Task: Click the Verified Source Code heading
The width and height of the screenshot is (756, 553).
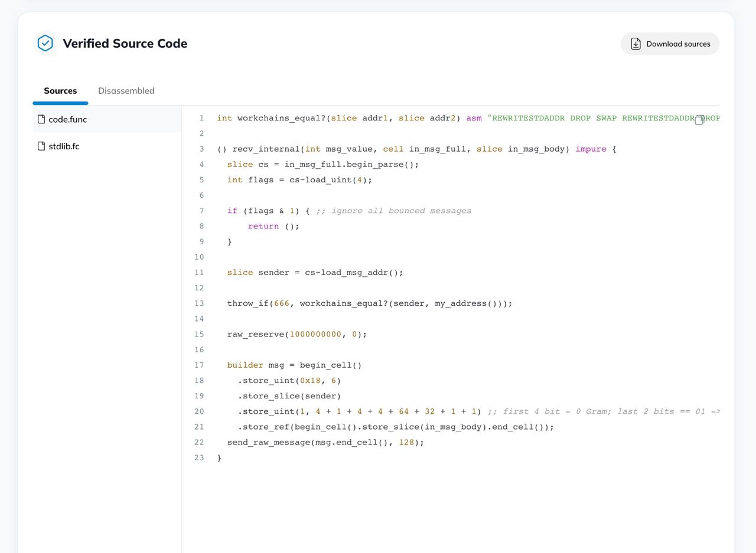Action: 125,44
